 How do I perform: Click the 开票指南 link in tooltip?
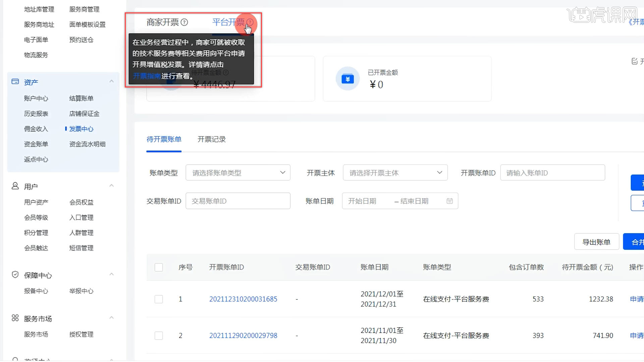click(147, 76)
